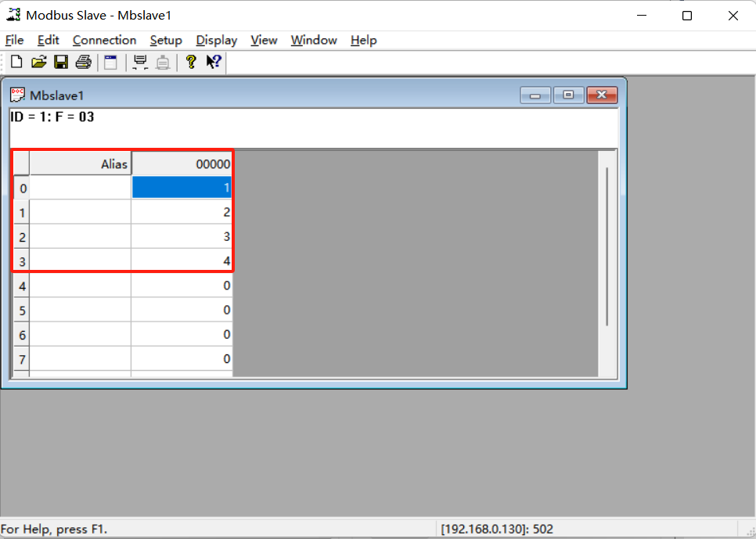Open the Edit menu
The width and height of the screenshot is (756, 539).
tap(49, 40)
